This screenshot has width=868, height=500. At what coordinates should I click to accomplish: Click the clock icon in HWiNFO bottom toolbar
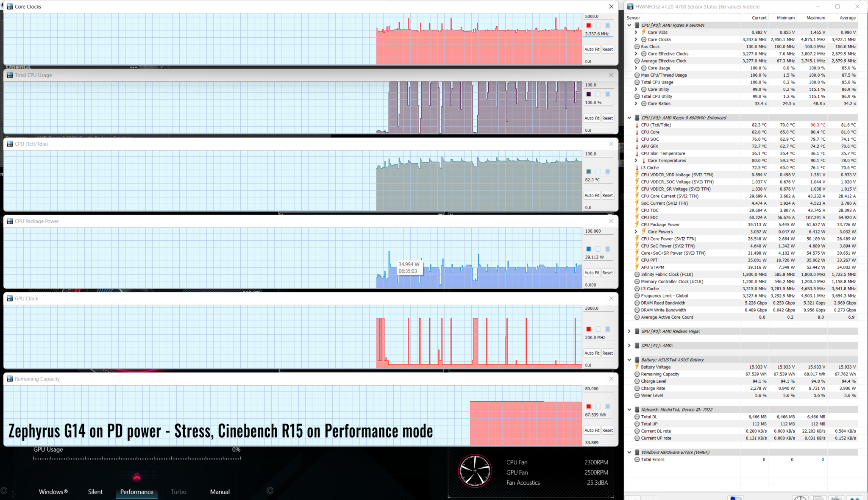(800, 498)
